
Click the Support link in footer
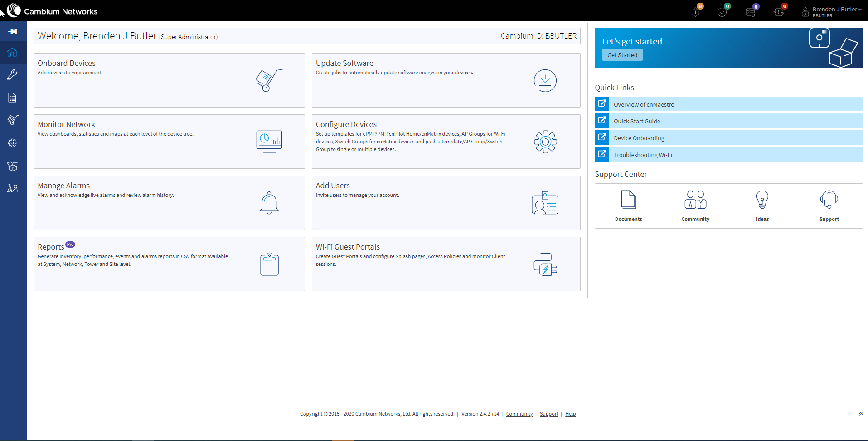(549, 414)
